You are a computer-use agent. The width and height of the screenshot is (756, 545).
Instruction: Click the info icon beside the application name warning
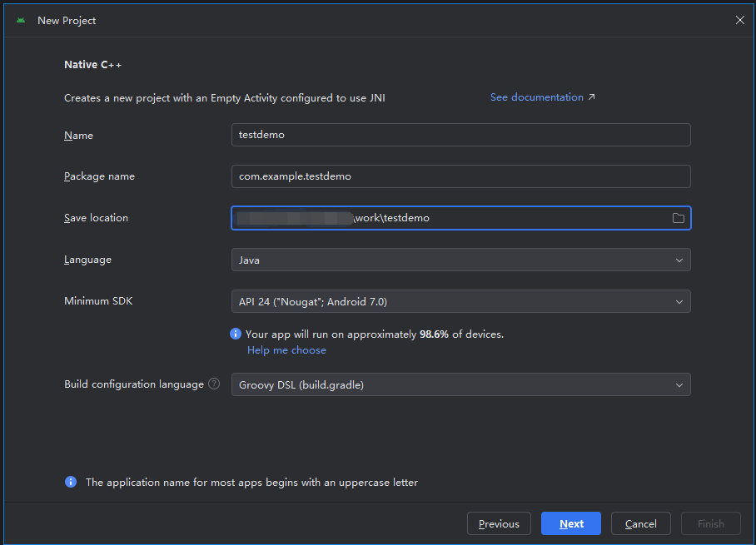[71, 483]
